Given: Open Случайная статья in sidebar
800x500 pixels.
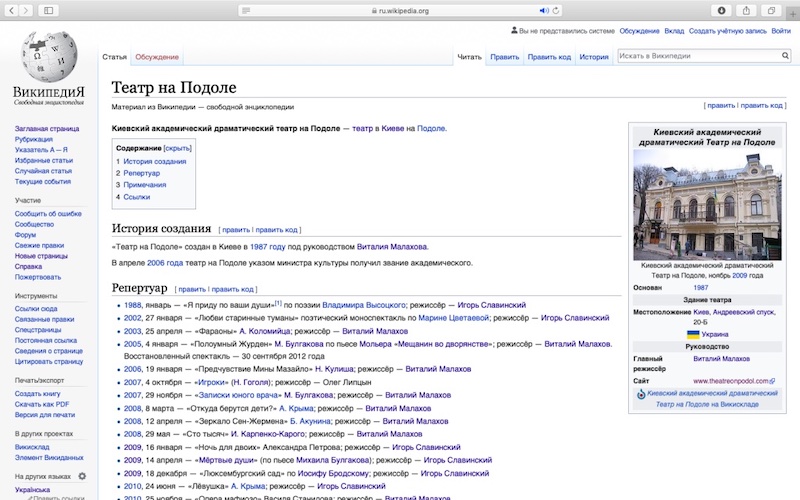Looking at the screenshot, I should [43, 171].
